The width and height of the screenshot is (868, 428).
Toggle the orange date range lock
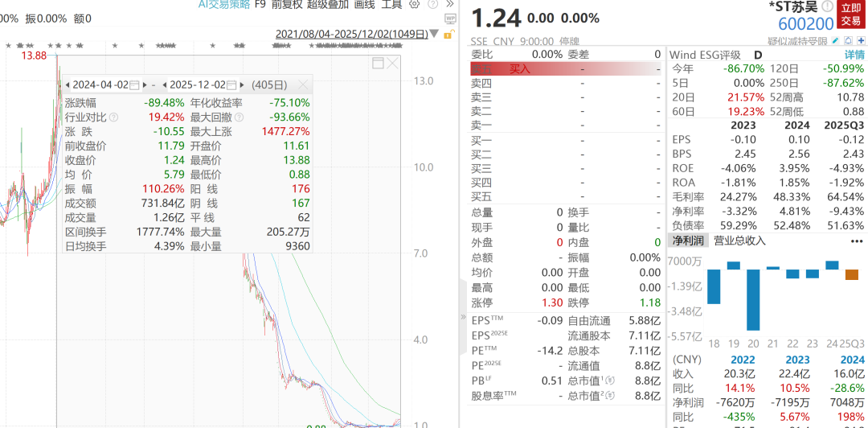(449, 35)
